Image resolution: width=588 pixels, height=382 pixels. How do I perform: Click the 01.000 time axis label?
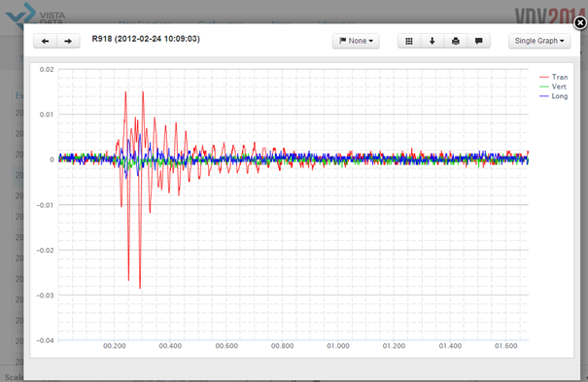(x=338, y=346)
